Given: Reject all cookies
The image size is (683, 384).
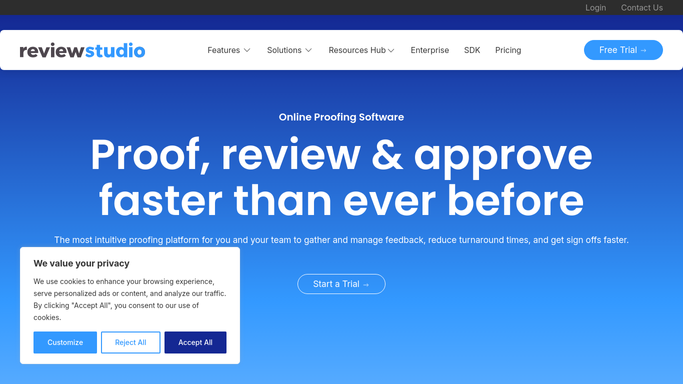Looking at the screenshot, I should (x=131, y=342).
